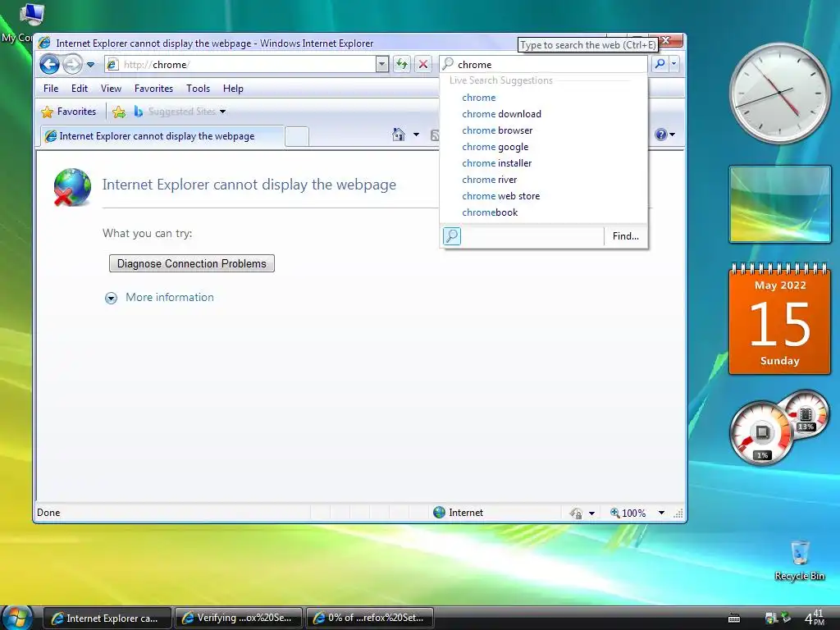
Task: Open a new blank tab
Action: click(296, 136)
